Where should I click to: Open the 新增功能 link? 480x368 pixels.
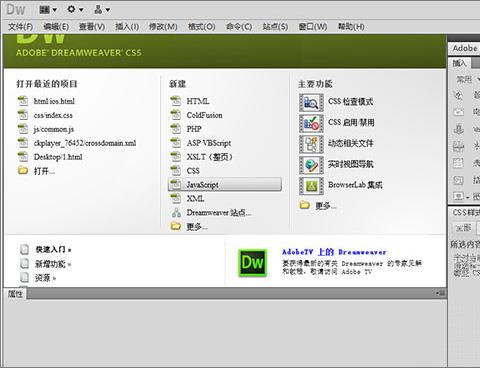coord(53,264)
